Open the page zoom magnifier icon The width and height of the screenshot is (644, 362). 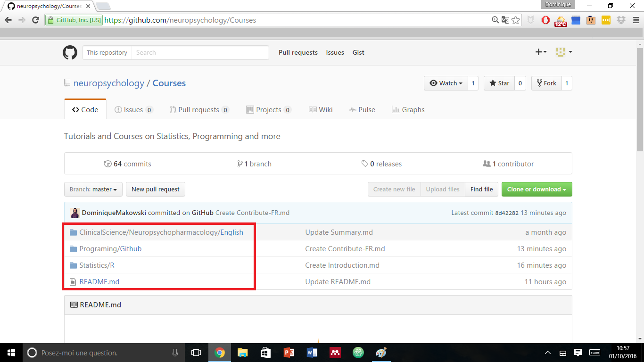pos(495,20)
